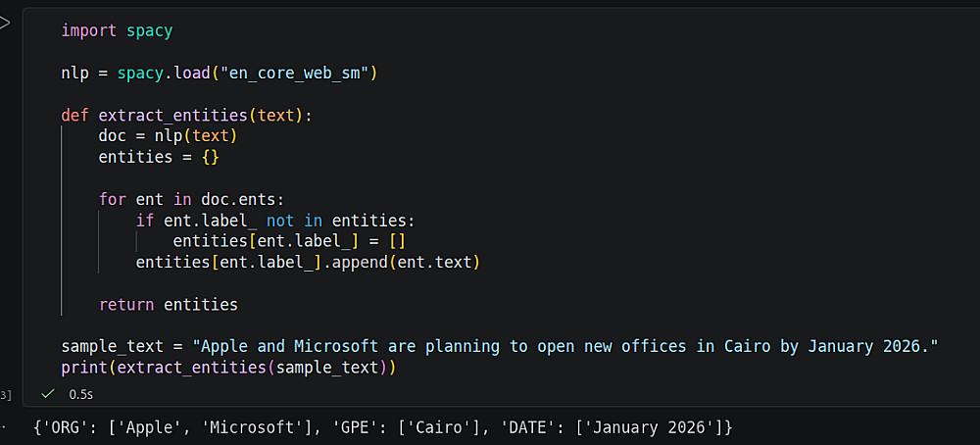Click the def extract_entities function name
The height and width of the screenshot is (445, 980).
pos(172,115)
